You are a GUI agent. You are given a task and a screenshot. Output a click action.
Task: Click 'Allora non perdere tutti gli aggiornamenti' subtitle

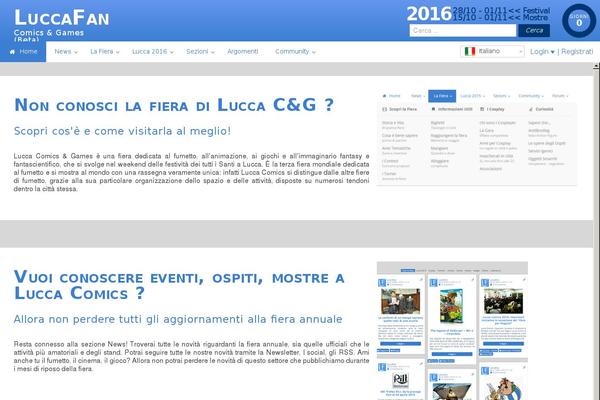point(178,319)
